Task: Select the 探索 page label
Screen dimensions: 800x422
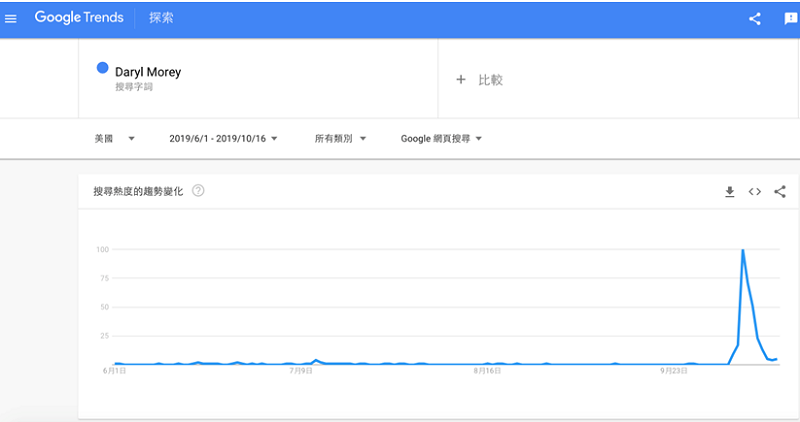Action: [160, 18]
